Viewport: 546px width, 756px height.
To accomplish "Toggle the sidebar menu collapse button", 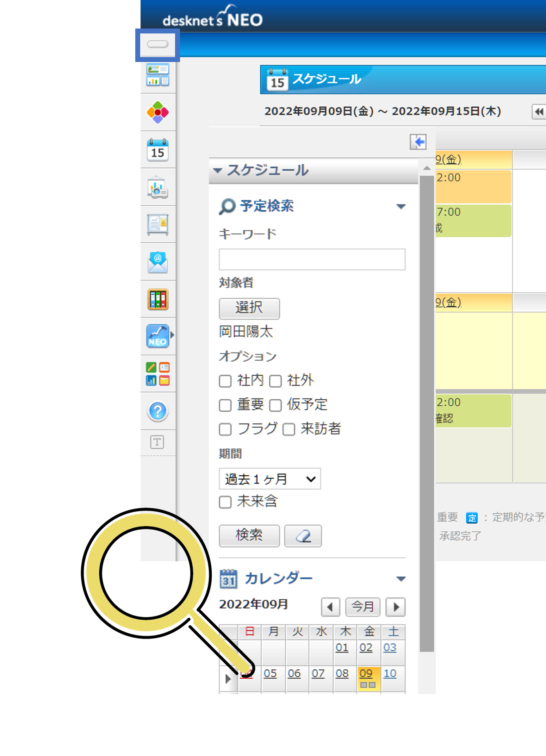I will click(x=157, y=44).
